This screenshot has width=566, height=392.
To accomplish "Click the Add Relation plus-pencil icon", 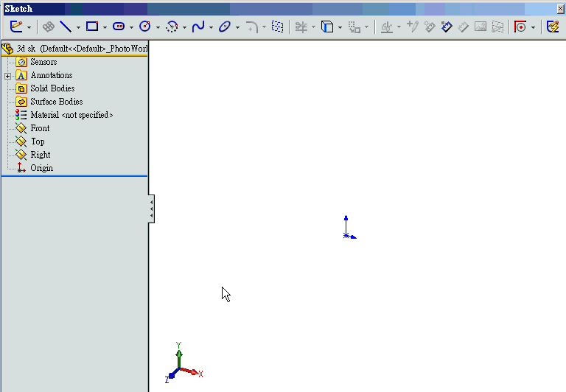I will coord(412,27).
